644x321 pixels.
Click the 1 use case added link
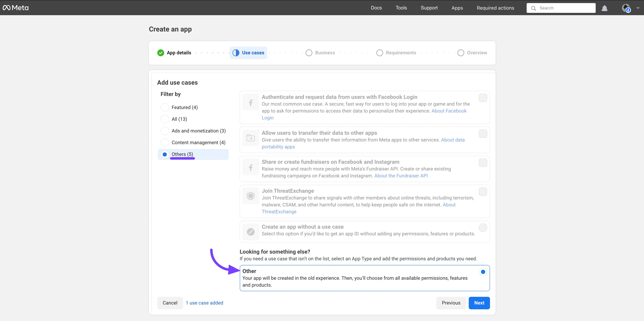204,303
